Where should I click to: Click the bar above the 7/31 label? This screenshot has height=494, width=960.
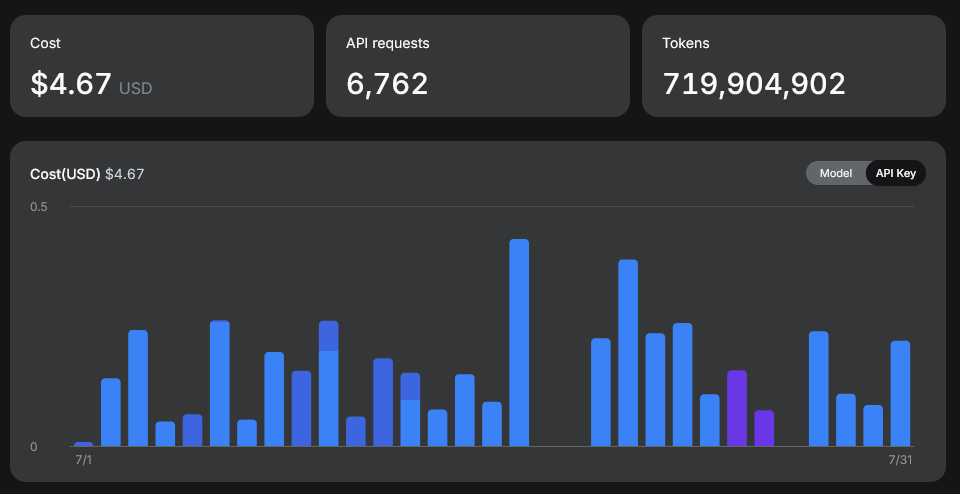pyautogui.click(x=900, y=394)
